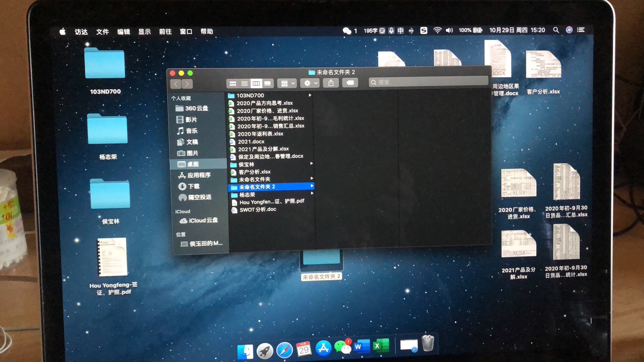Go forward in the Finder window
This screenshot has width=644, height=362.
[x=187, y=84]
